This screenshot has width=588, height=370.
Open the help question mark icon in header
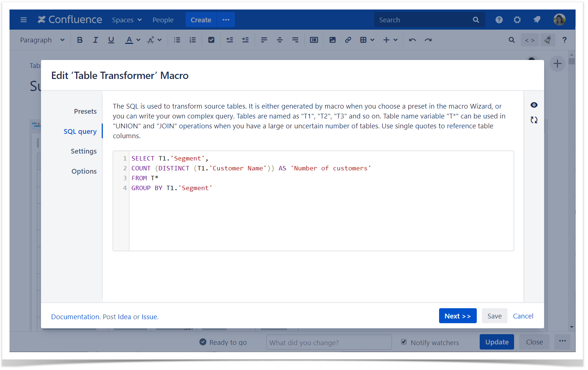tap(499, 20)
